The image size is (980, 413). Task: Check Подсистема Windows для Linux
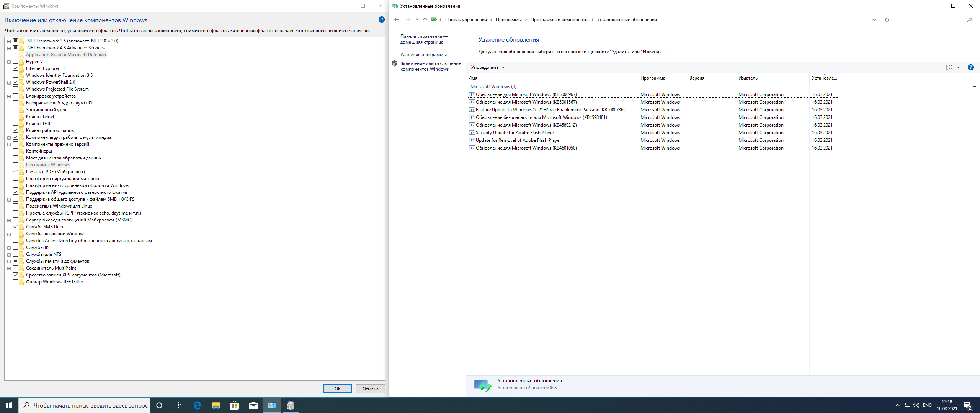[x=16, y=206]
